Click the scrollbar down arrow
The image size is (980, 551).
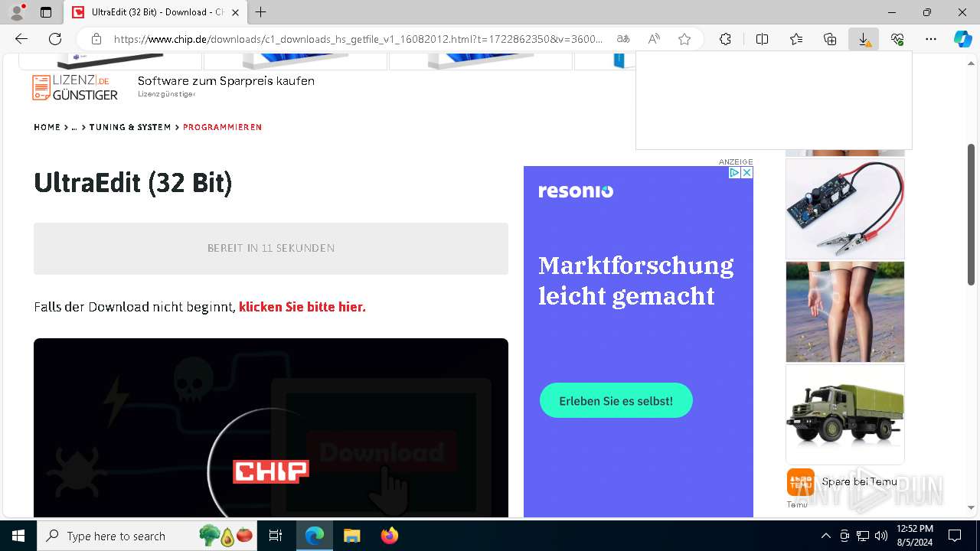click(x=972, y=507)
